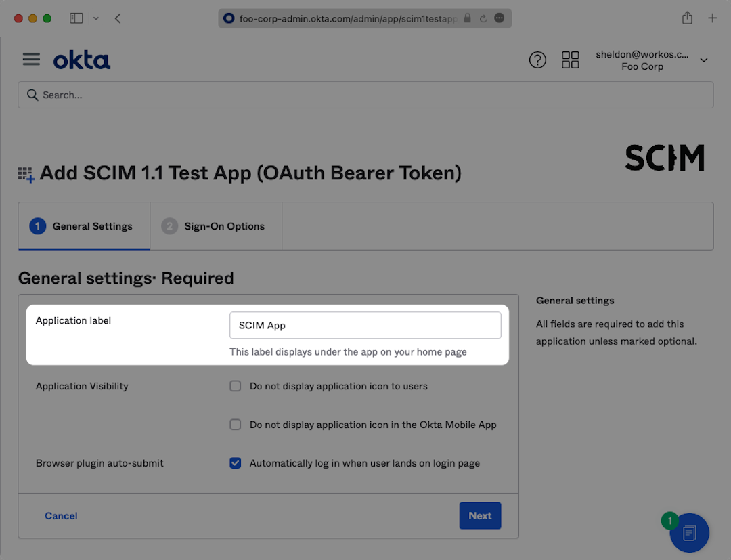Open a new tab with plus icon

click(712, 18)
